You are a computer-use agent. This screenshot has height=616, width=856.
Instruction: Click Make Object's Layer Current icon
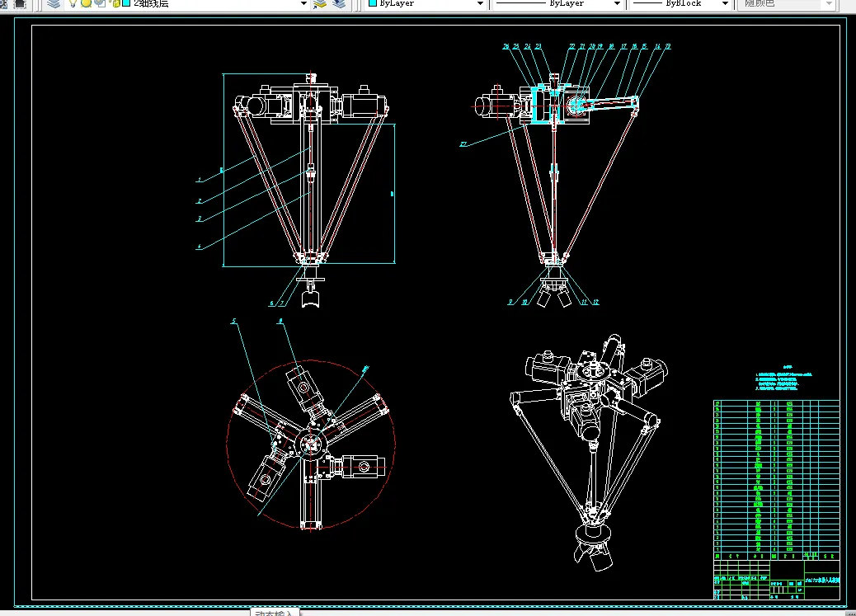[x=320, y=4]
